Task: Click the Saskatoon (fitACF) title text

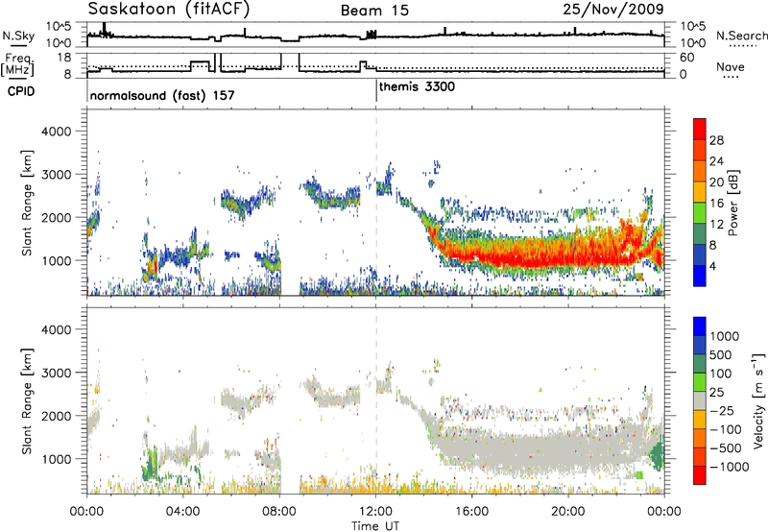Action: [169, 9]
